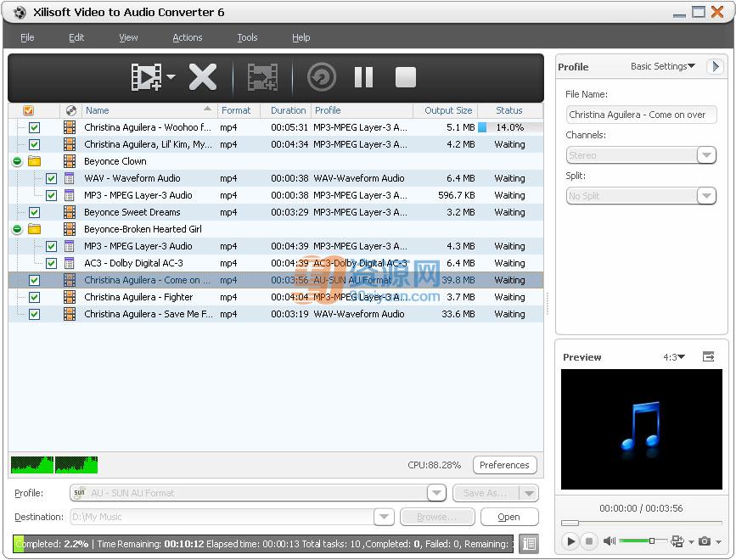Click document icon of WAV - Waveform Audio row
The width and height of the screenshot is (736, 560).
[69, 178]
